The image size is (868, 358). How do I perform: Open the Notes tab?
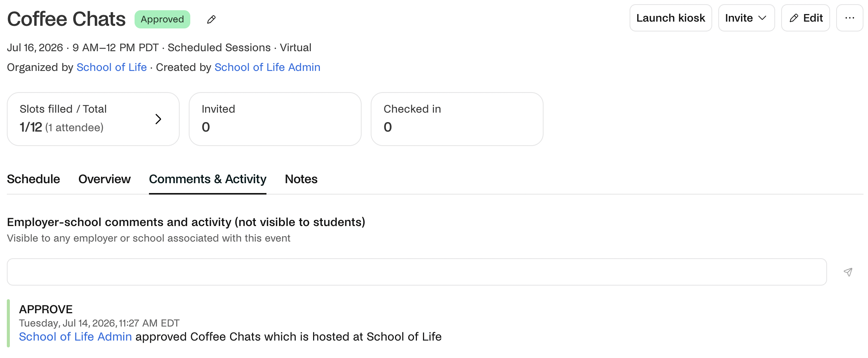click(301, 179)
